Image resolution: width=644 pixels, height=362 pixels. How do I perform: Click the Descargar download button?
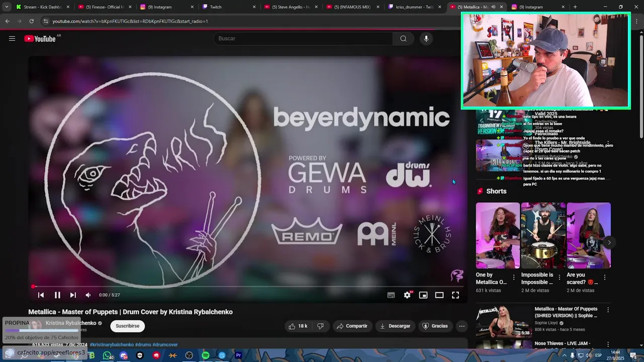pos(395,326)
